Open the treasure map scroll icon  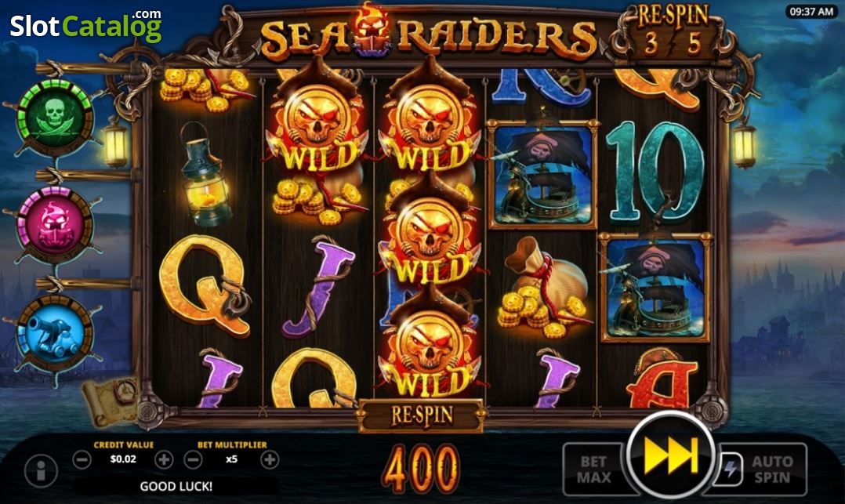pyautogui.click(x=112, y=400)
